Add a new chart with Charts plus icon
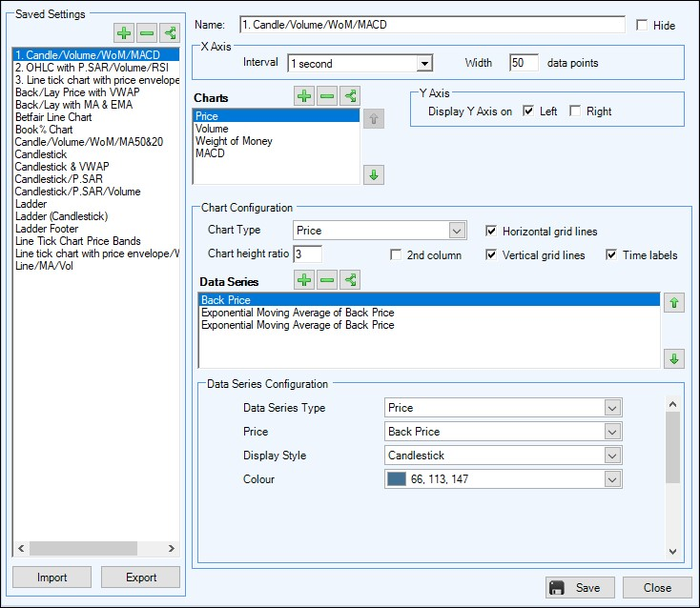 pos(304,96)
